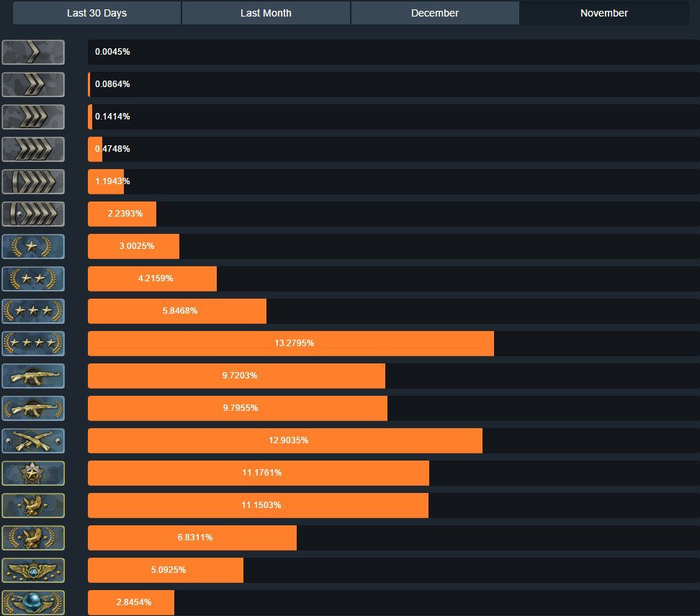Click the Master Guardian Elite crossed-AK icon
Viewport: 700px width, 616px height.
pos(33,440)
